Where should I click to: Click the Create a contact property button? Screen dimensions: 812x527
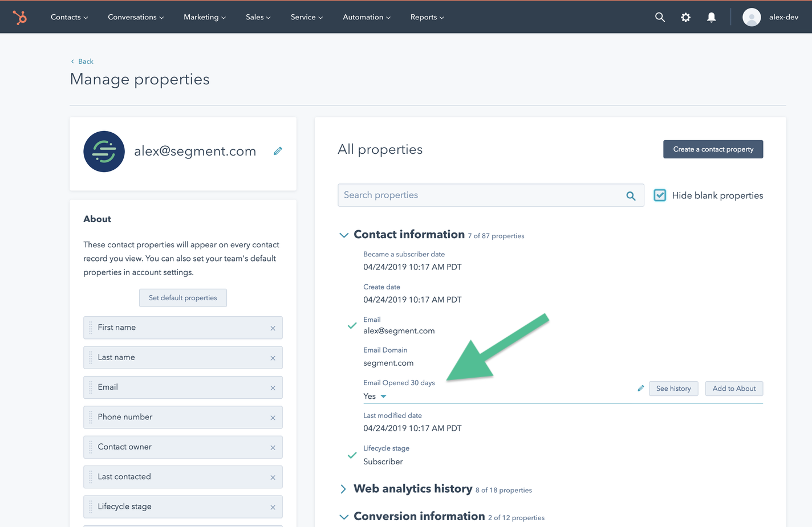(713, 149)
